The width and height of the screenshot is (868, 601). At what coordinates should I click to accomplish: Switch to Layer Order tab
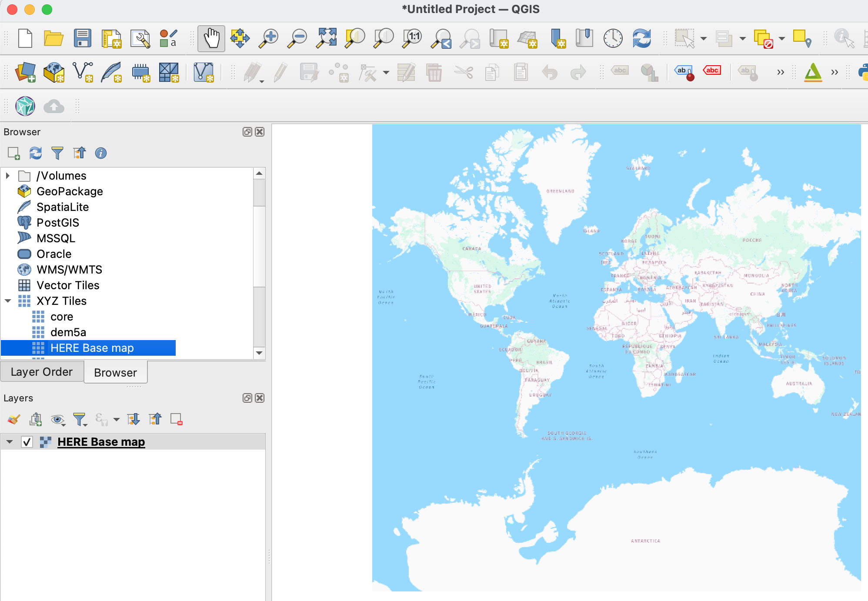42,372
